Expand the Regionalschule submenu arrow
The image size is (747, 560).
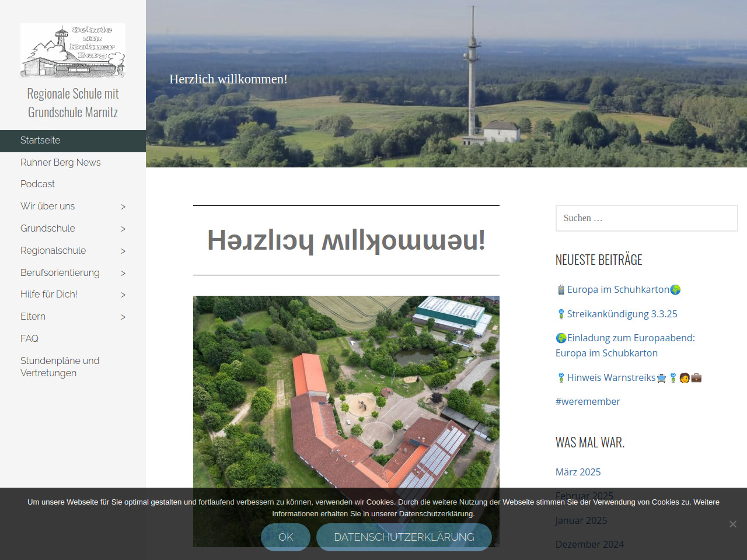pos(123,251)
